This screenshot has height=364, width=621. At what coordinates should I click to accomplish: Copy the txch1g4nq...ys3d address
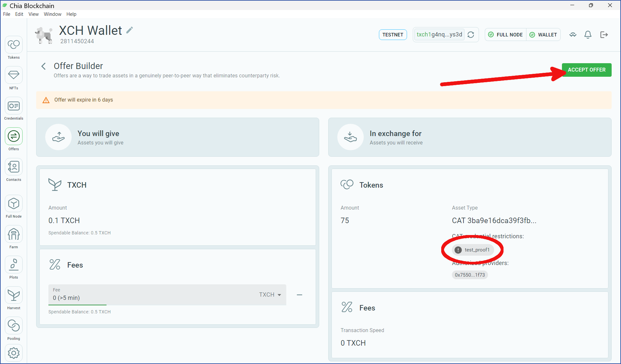(439, 34)
